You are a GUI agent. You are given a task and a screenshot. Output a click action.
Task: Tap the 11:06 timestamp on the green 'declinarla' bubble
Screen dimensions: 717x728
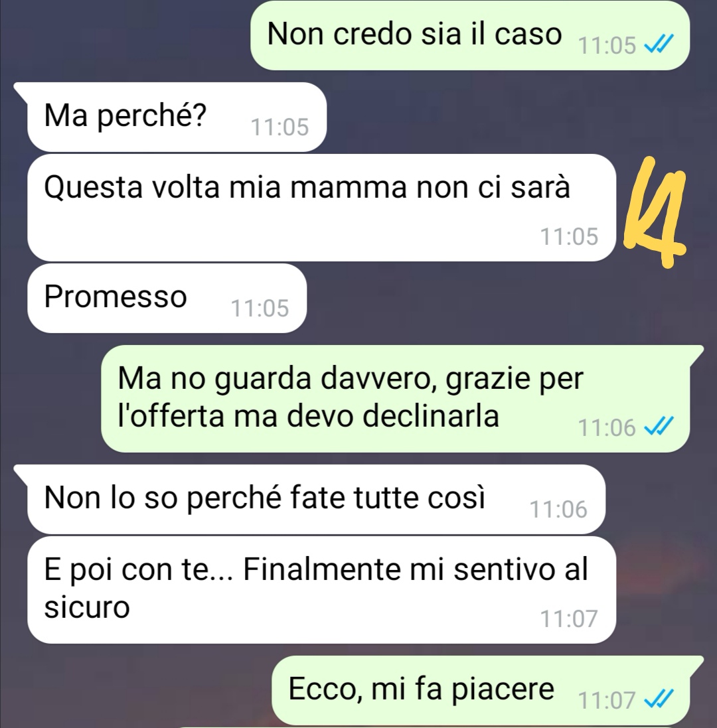tap(607, 427)
